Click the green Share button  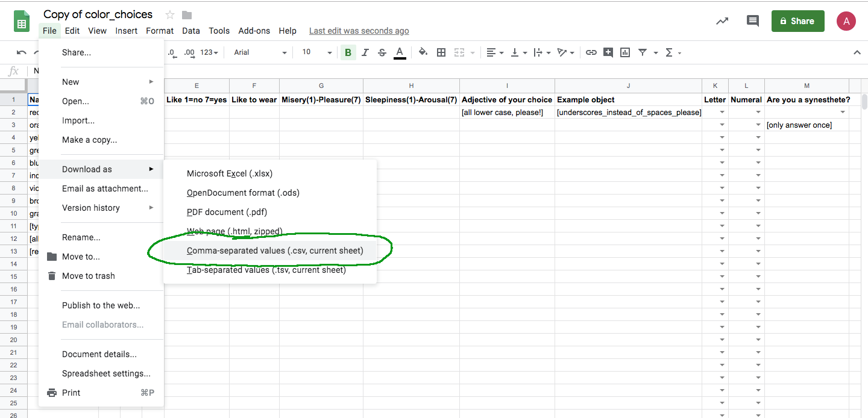tap(797, 21)
